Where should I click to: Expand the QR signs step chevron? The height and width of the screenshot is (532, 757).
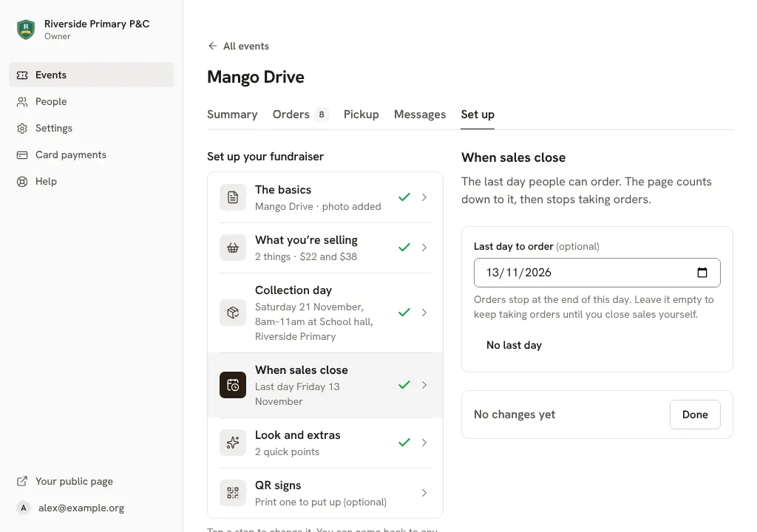click(x=424, y=493)
